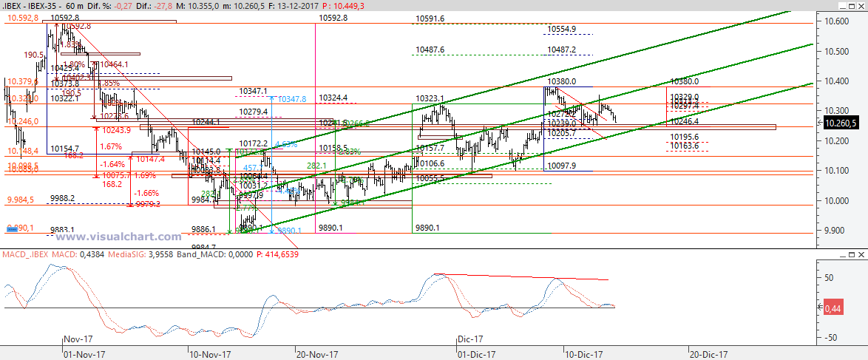The width and height of the screenshot is (868, 360).
Task: Minimize the MACD indicator pane
Action: pyautogui.click(x=841, y=255)
